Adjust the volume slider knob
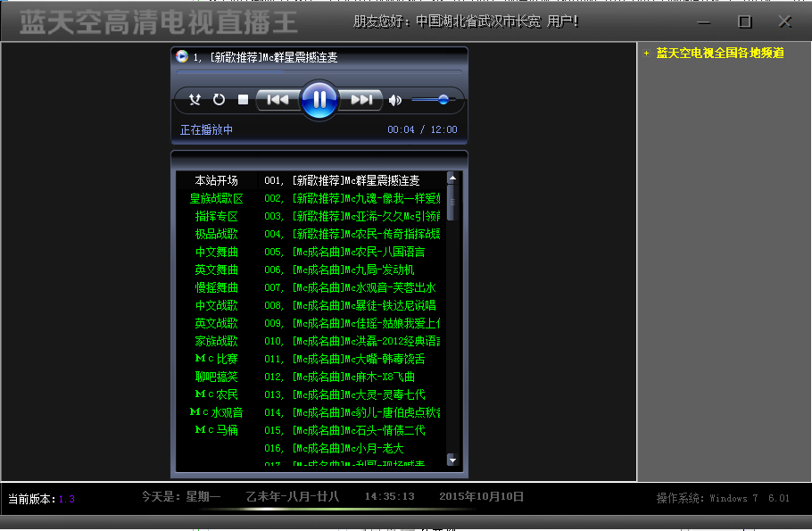This screenshot has height=531, width=812. pos(443,99)
